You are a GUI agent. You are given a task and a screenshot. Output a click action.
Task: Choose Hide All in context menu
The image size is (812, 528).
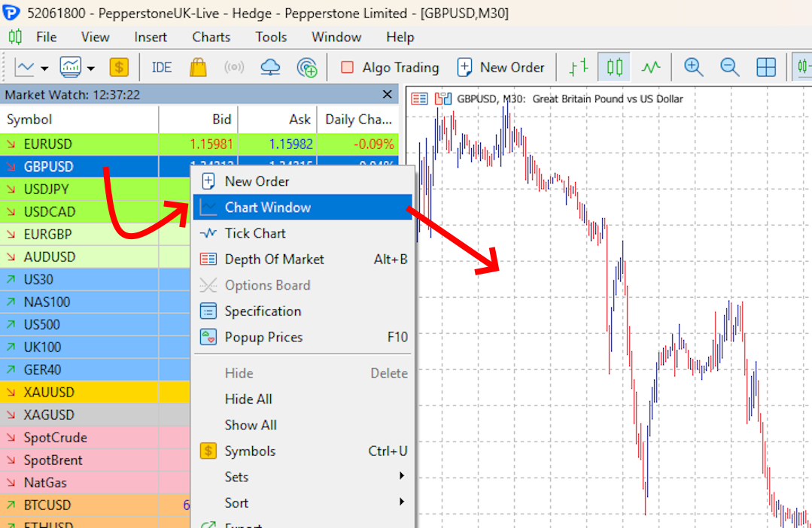[x=303, y=399]
